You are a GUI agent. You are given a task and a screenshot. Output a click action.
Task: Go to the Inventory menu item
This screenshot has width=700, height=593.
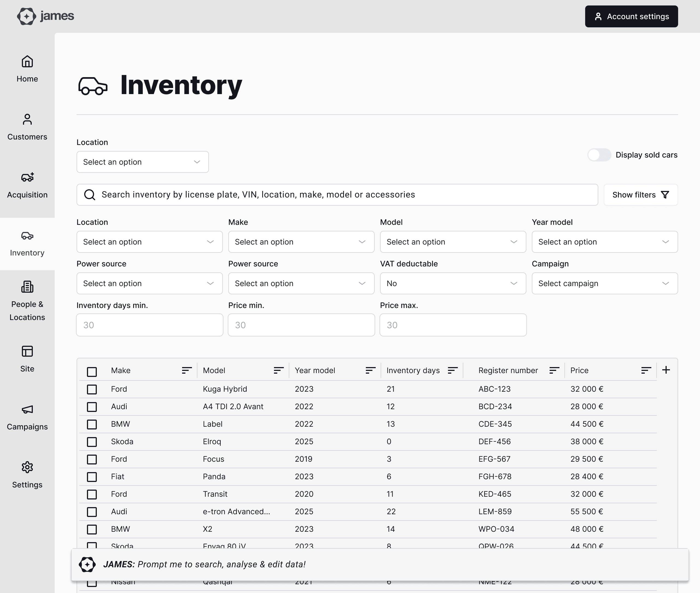pos(27,244)
